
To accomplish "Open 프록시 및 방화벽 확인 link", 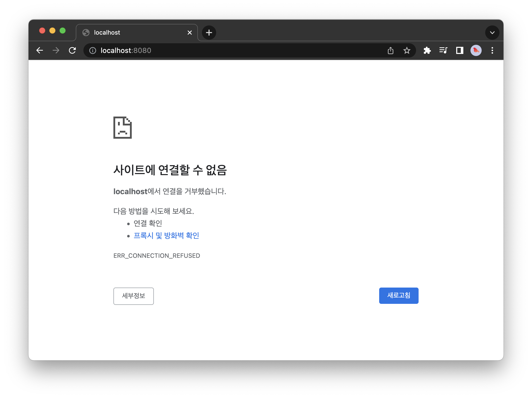I will 166,236.
